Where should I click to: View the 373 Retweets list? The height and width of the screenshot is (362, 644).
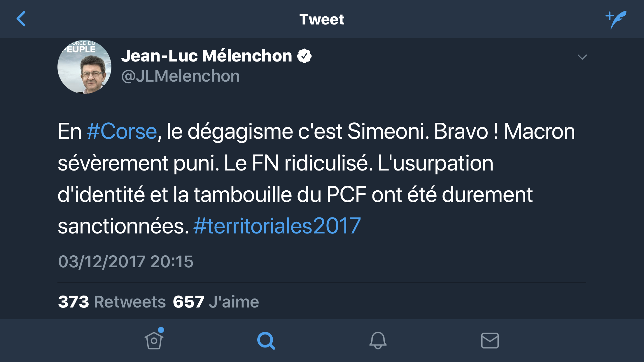click(112, 302)
